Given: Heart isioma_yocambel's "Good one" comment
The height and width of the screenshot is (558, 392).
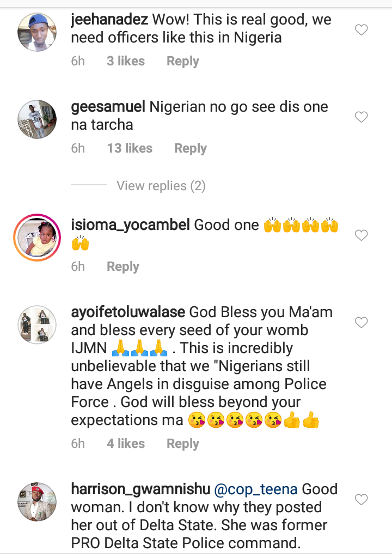Looking at the screenshot, I should point(362,235).
